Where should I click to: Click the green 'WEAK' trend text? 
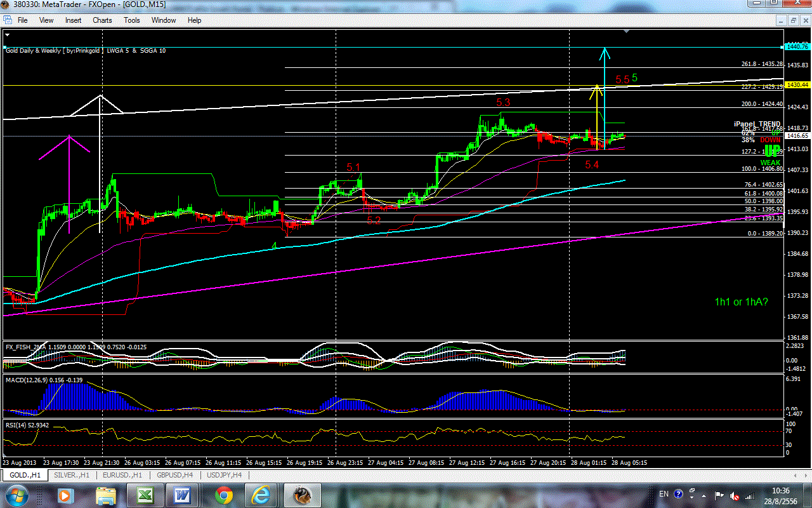coord(770,163)
